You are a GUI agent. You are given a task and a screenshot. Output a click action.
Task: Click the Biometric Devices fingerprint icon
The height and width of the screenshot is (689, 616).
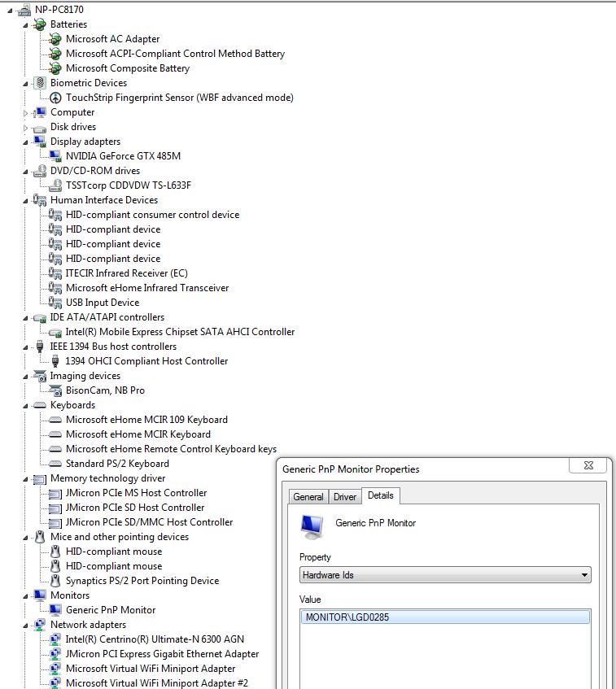click(40, 83)
